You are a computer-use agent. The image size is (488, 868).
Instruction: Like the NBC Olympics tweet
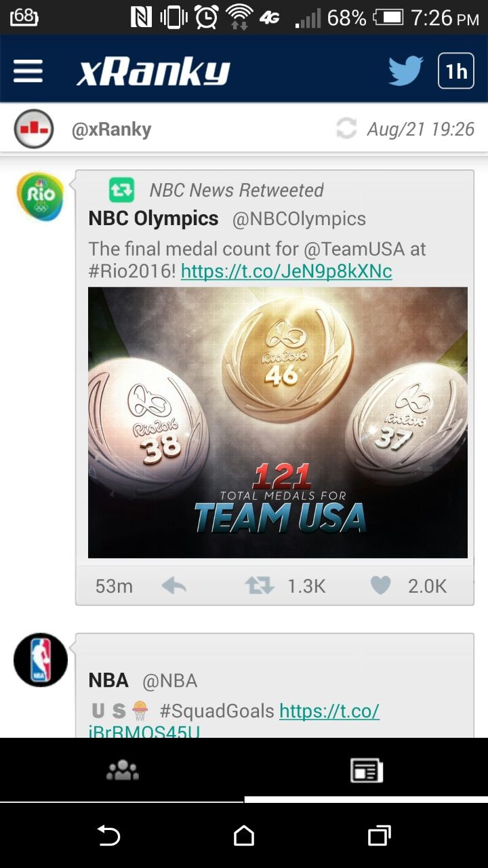(380, 585)
